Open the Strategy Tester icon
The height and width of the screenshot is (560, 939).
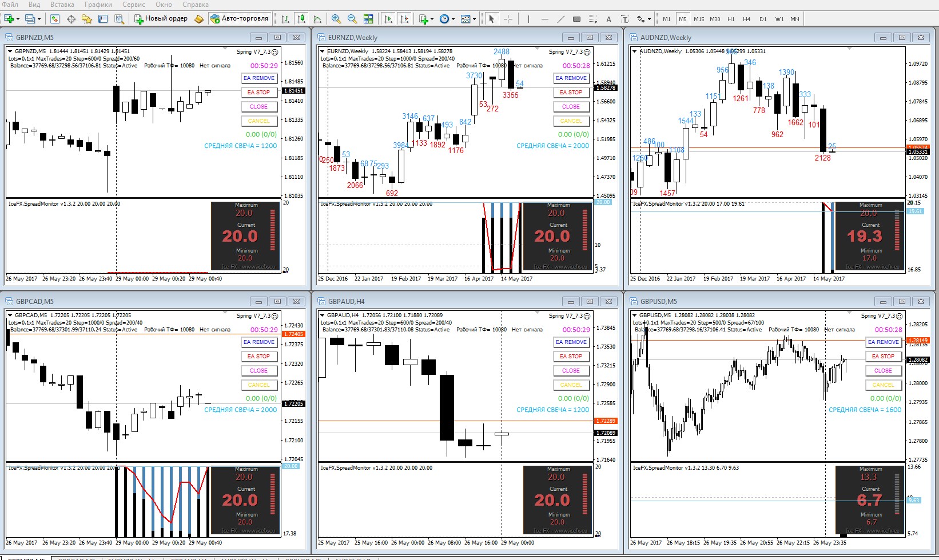tap(119, 19)
